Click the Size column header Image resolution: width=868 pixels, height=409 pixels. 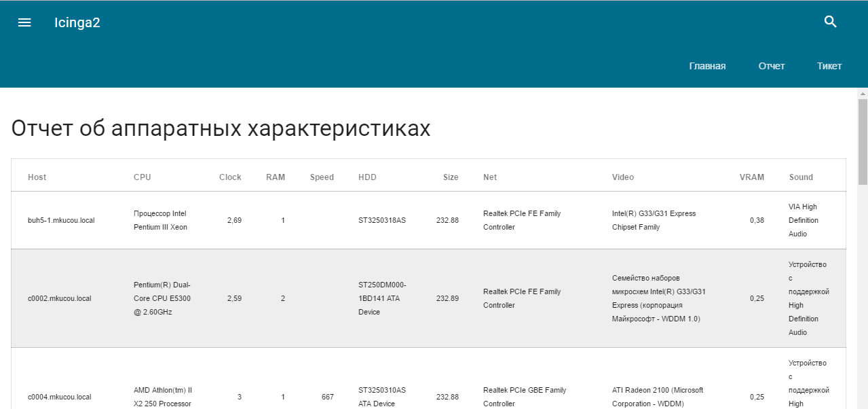click(x=451, y=177)
